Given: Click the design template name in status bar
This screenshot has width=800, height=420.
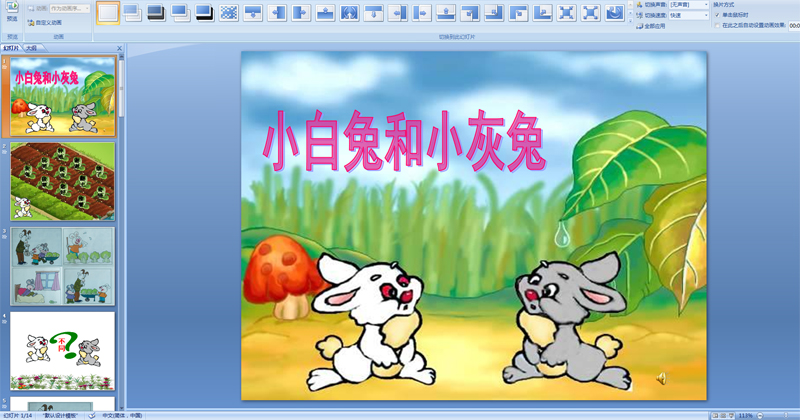Looking at the screenshot, I should pyautogui.click(x=60, y=416).
